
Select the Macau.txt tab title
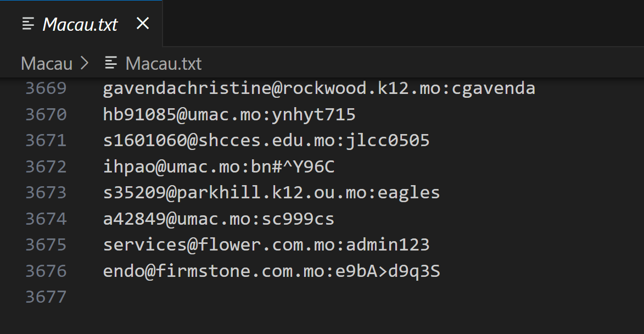click(80, 24)
